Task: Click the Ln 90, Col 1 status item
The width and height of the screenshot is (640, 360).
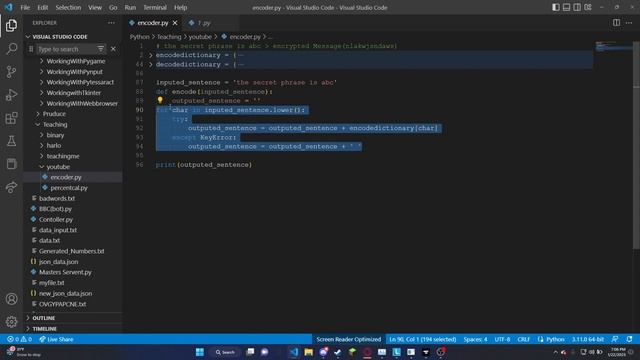Action: [422, 339]
